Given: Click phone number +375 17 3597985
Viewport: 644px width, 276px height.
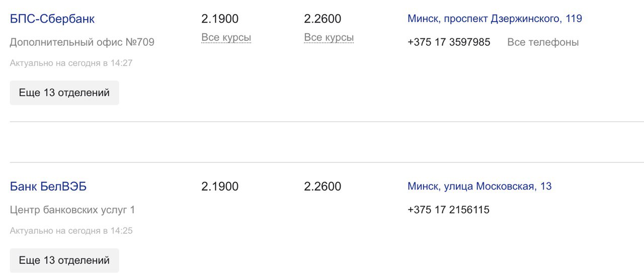Looking at the screenshot, I should pos(449,42).
